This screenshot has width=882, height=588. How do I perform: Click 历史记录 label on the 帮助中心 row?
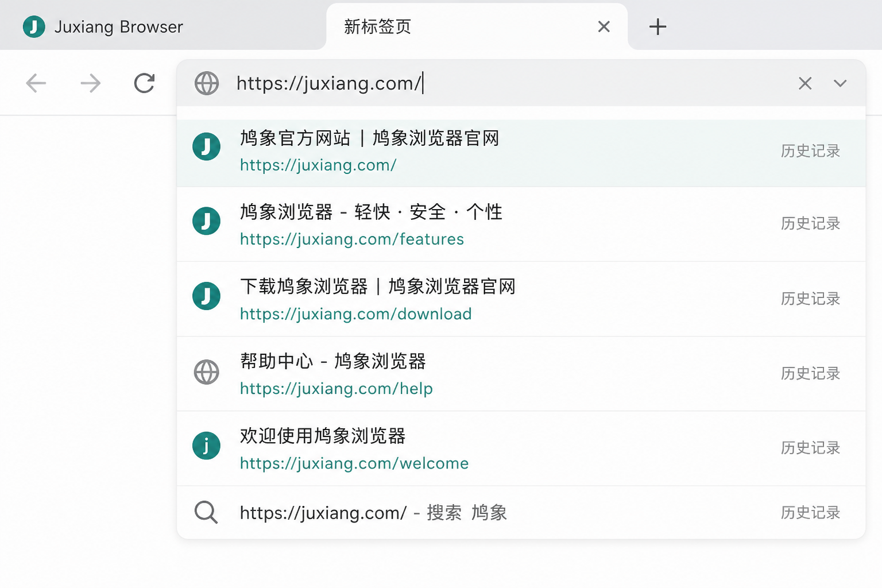(810, 373)
